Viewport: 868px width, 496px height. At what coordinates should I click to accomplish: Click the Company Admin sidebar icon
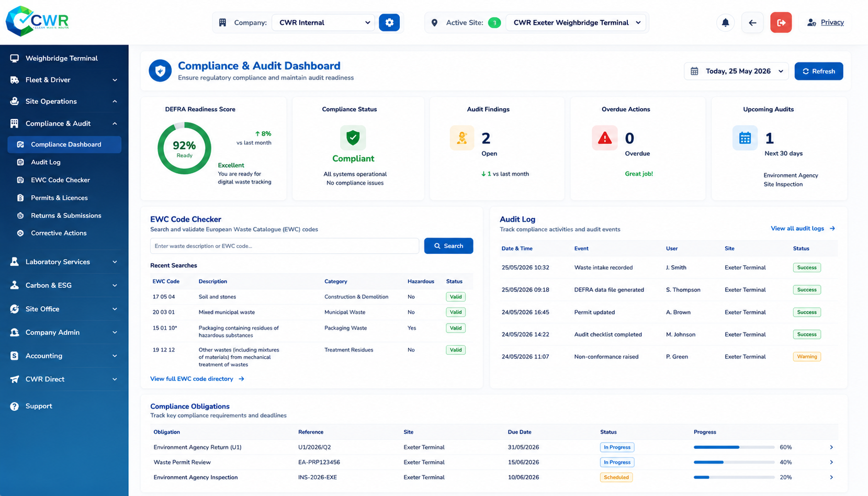(14, 332)
